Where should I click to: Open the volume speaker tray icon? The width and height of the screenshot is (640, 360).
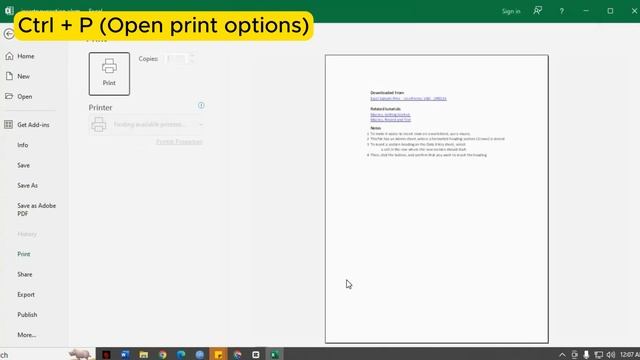(611, 355)
